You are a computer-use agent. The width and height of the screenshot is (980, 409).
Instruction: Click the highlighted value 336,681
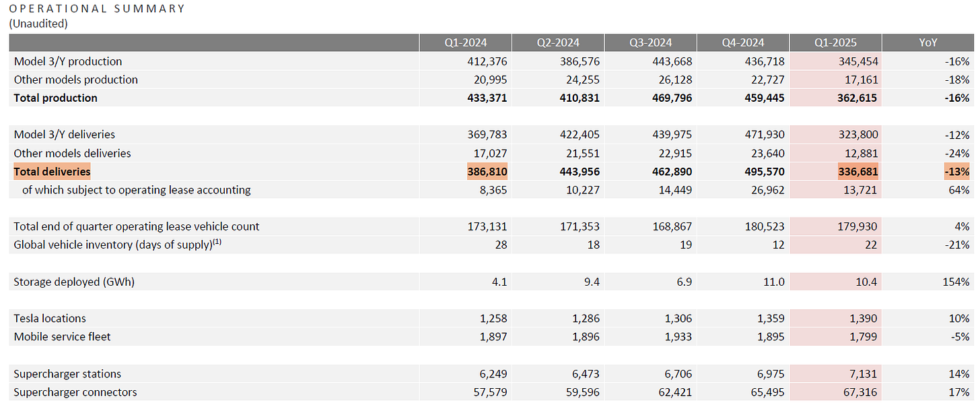(x=858, y=172)
